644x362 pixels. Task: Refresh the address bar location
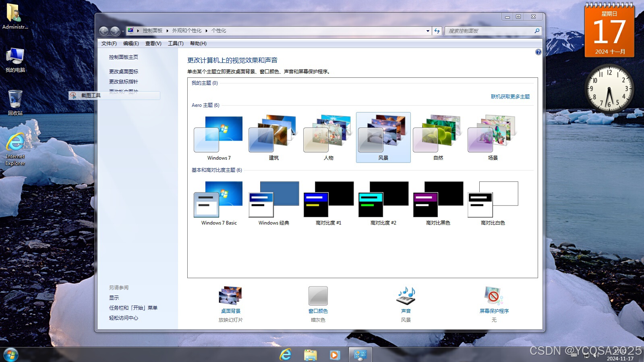437,31
